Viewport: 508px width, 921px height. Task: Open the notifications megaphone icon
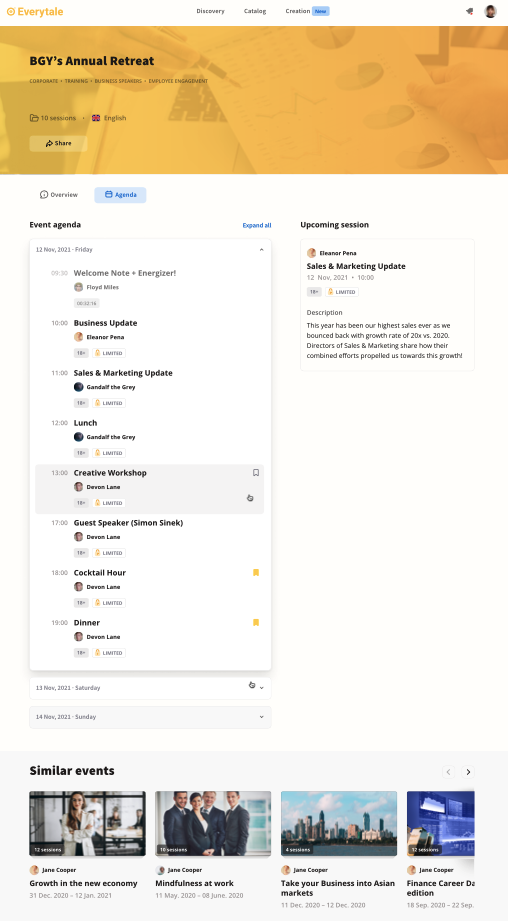469,11
